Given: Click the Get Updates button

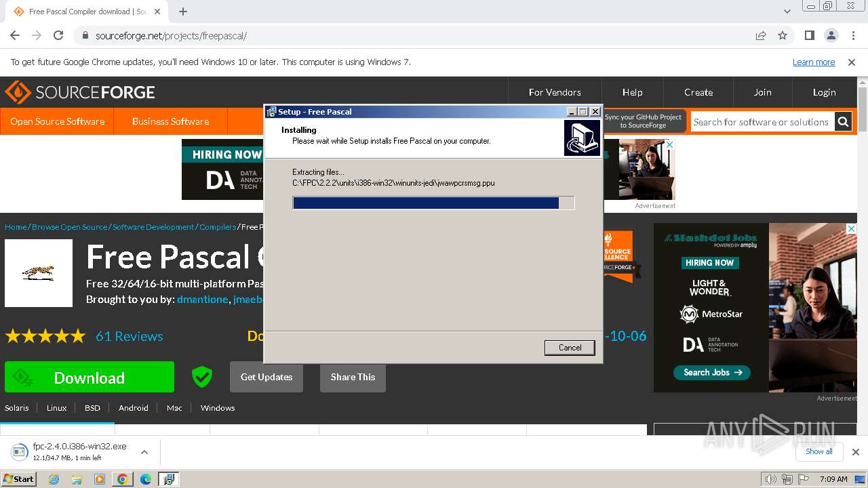Looking at the screenshot, I should [267, 377].
